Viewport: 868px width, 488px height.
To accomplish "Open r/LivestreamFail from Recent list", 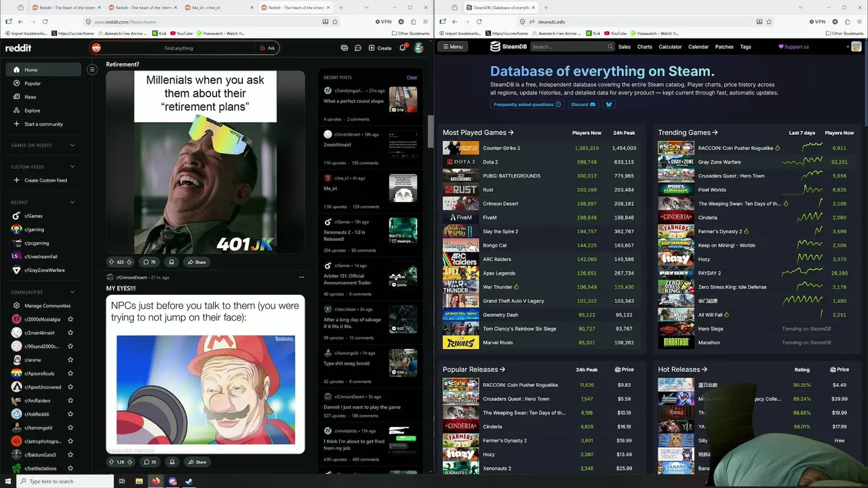I will point(43,256).
